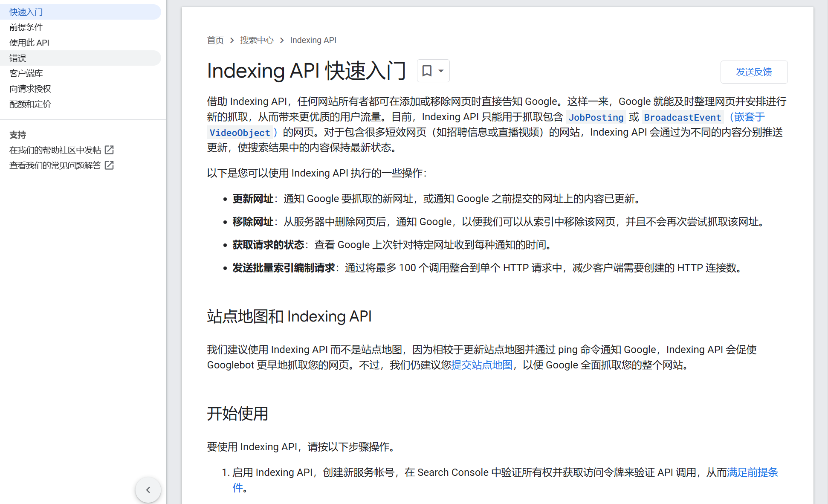Screen dimensions: 828x504
Task: Open the BroadcastEvent code link
Action: [682, 117]
